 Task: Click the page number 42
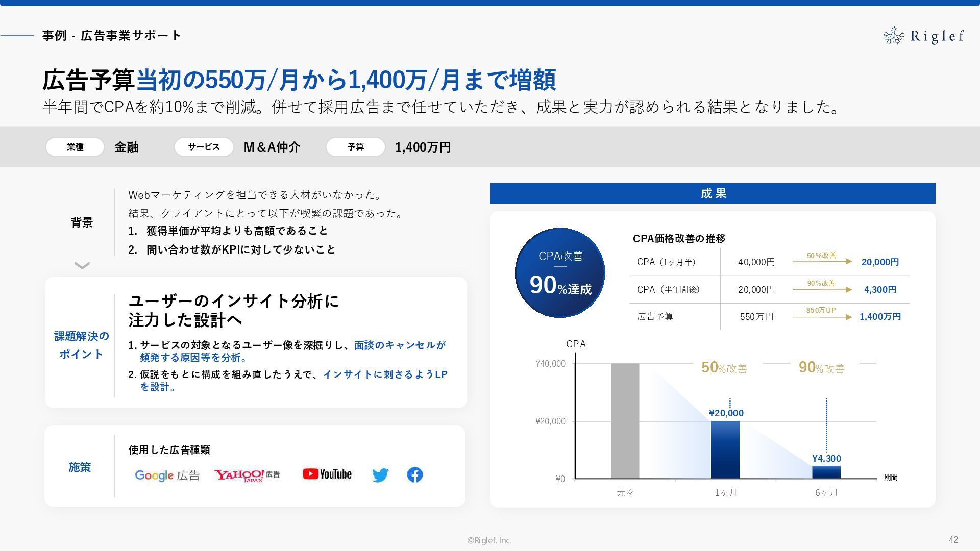(953, 539)
